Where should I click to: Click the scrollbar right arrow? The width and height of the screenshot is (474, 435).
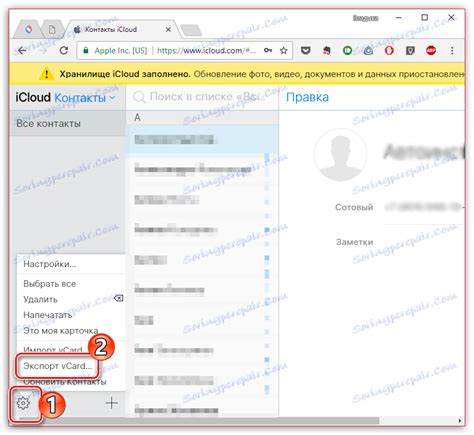[460, 420]
